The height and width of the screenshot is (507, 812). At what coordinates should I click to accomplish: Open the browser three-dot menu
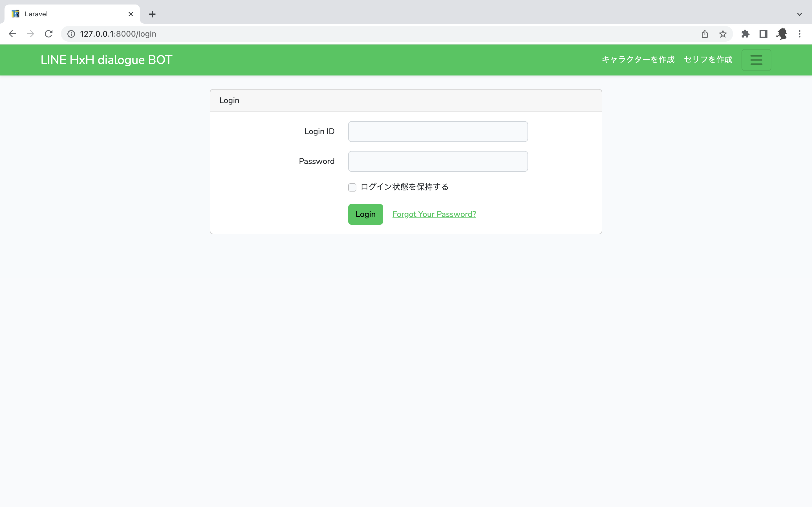click(800, 34)
